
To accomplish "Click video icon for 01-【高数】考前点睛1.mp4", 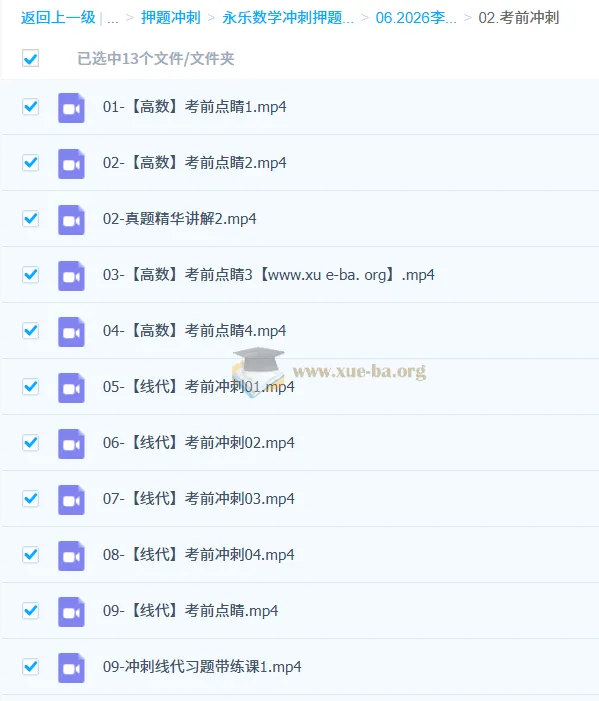I will [x=71, y=108].
